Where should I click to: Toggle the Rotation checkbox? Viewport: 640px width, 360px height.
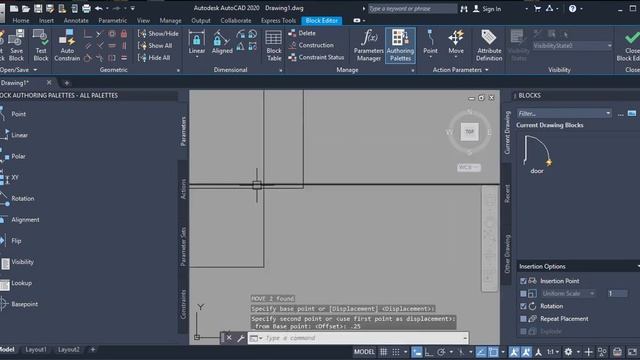click(x=523, y=306)
